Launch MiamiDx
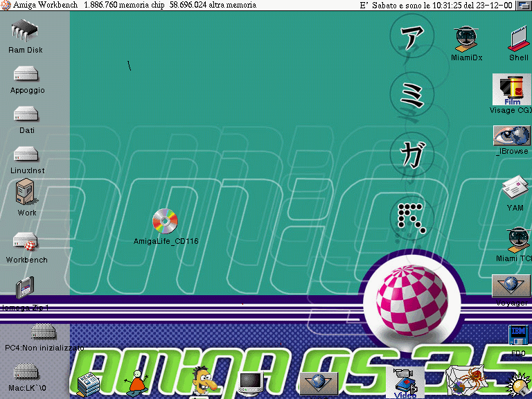 coord(466,39)
